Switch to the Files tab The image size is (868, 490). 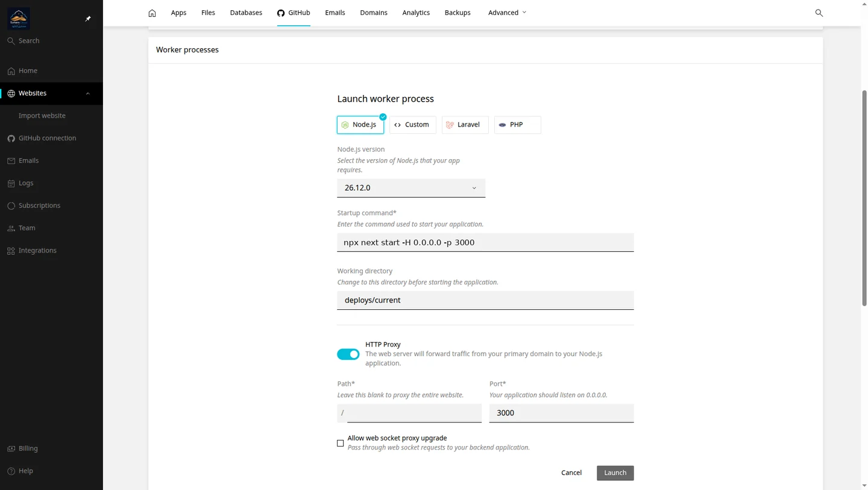coord(208,13)
